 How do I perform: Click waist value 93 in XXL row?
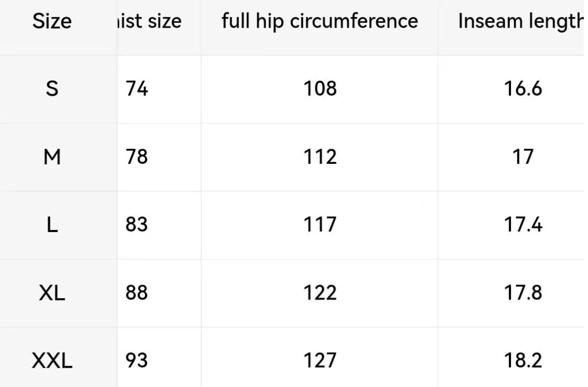pyautogui.click(x=137, y=360)
